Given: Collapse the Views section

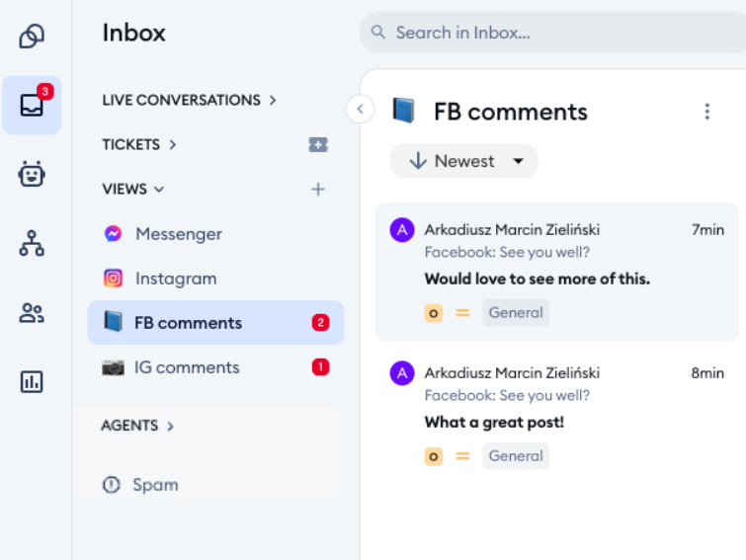Looking at the screenshot, I should click(x=133, y=189).
